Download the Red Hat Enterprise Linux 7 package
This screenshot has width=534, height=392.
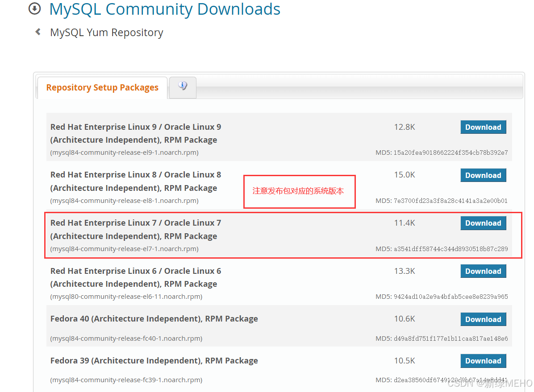(x=483, y=223)
